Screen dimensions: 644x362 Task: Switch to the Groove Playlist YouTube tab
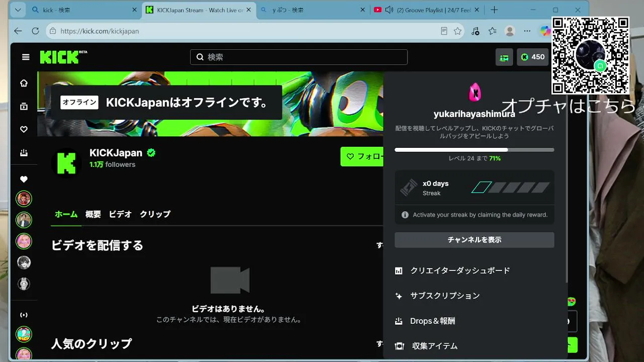pyautogui.click(x=428, y=10)
